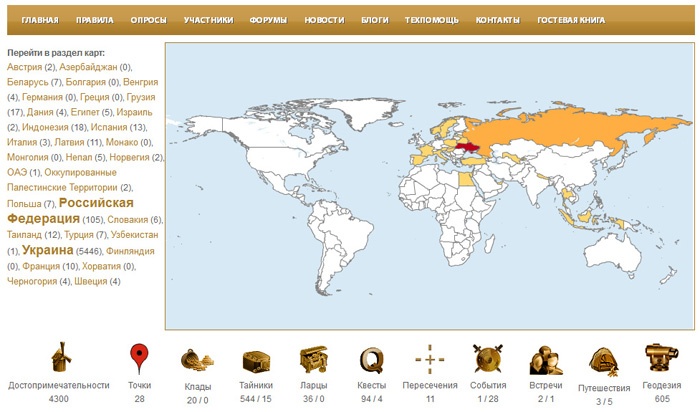Select the Дания country link

click(40, 112)
